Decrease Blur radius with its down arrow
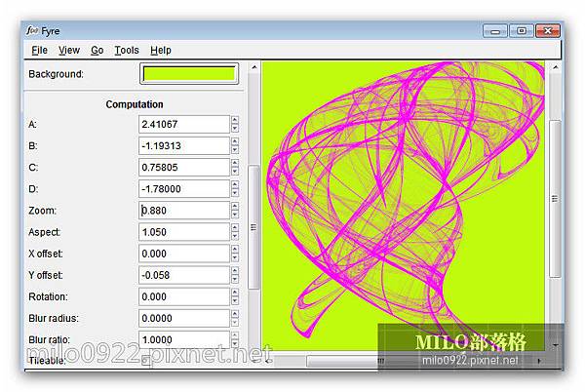 [235, 323]
